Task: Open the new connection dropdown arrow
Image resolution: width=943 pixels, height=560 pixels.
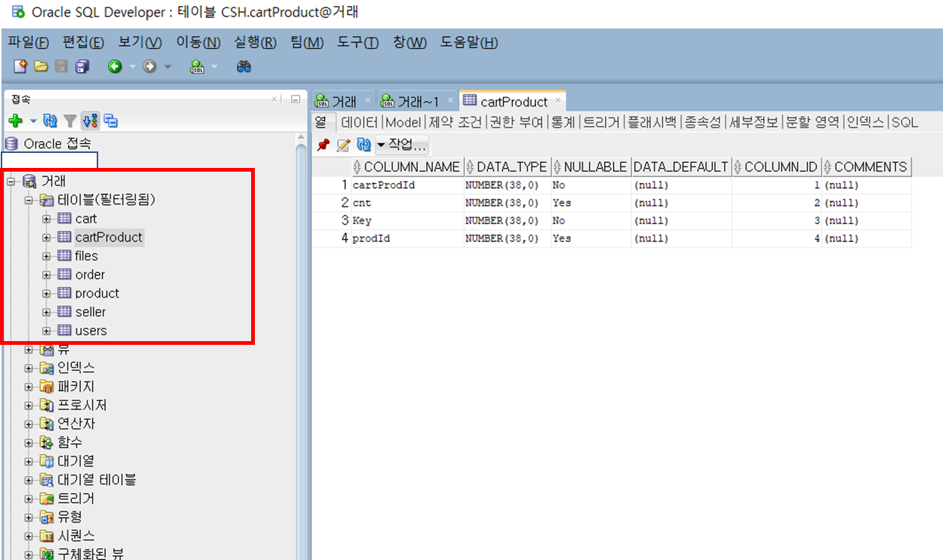Action: pyautogui.click(x=32, y=121)
